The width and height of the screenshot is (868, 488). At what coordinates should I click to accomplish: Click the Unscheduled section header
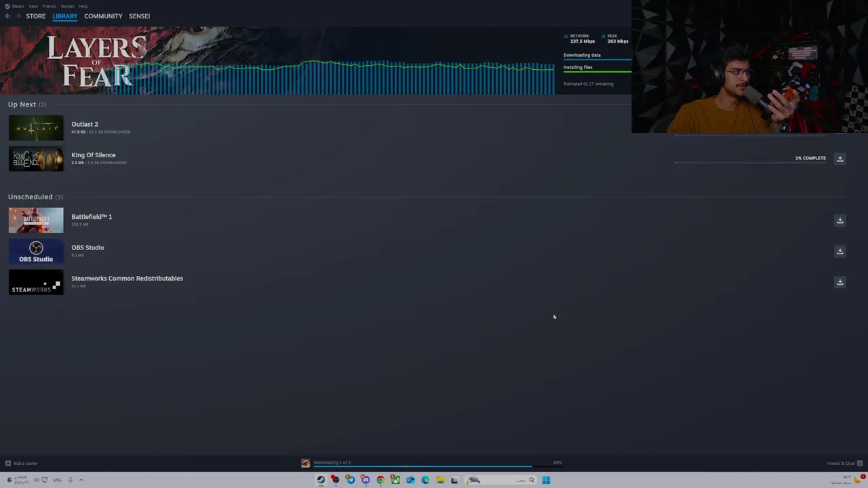[x=35, y=197]
